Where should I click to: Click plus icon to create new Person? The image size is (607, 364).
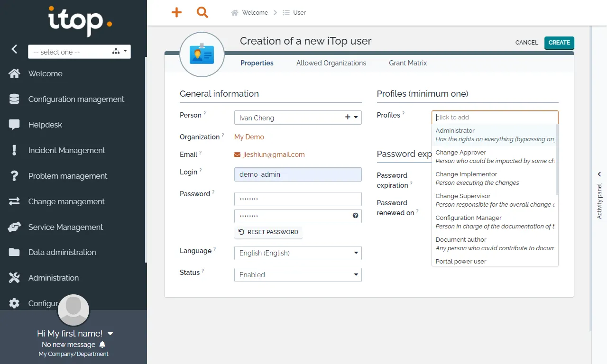pyautogui.click(x=348, y=117)
